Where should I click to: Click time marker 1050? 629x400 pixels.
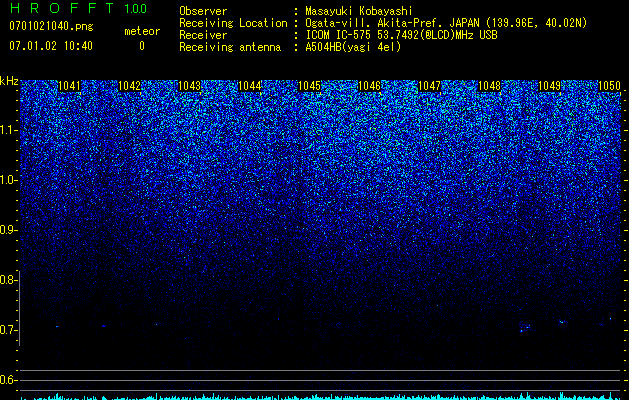click(x=609, y=86)
